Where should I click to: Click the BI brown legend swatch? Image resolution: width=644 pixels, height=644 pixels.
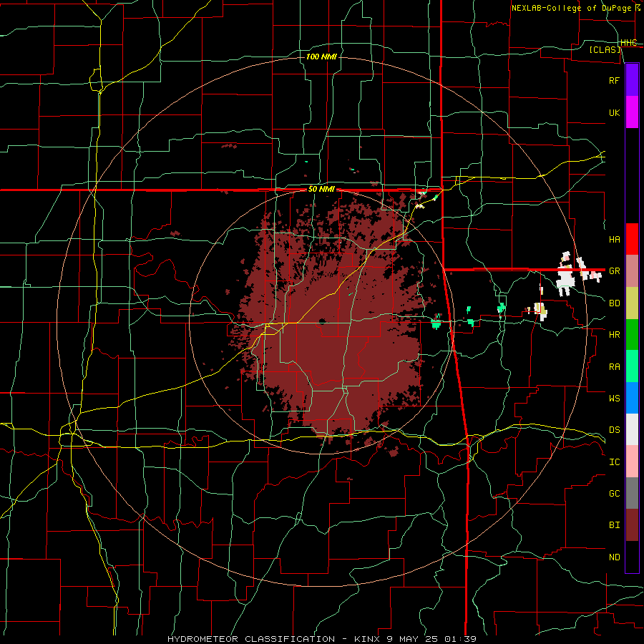[632, 525]
